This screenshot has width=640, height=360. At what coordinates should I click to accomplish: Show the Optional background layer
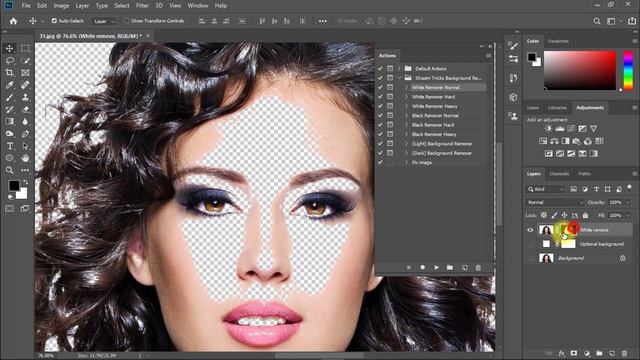point(530,244)
